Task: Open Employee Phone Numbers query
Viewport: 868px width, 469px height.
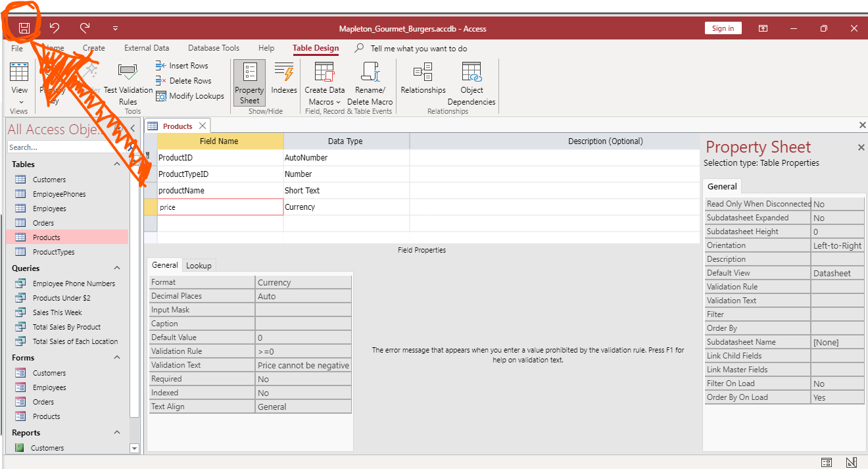Action: coord(74,284)
